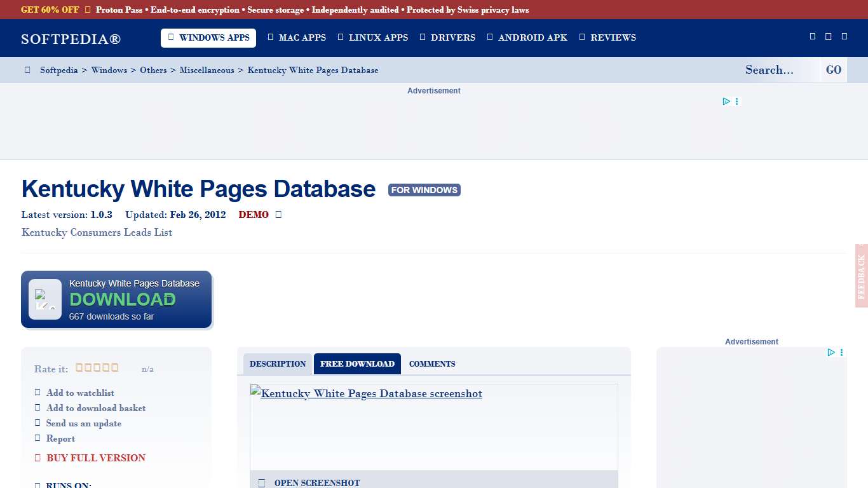
Task: Click the AdChoices icon in the top advertisement
Action: [726, 101]
